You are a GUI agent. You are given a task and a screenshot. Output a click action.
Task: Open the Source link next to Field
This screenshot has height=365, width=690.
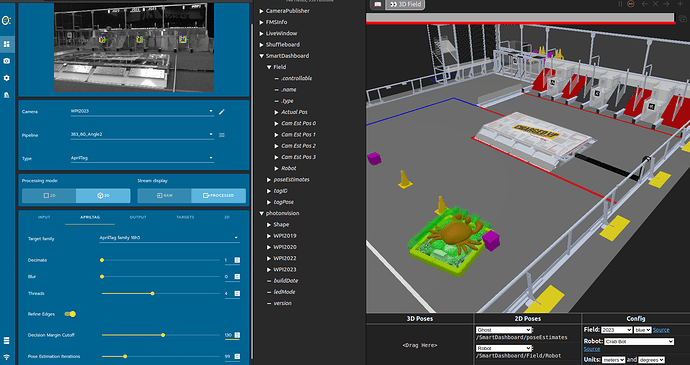click(661, 330)
